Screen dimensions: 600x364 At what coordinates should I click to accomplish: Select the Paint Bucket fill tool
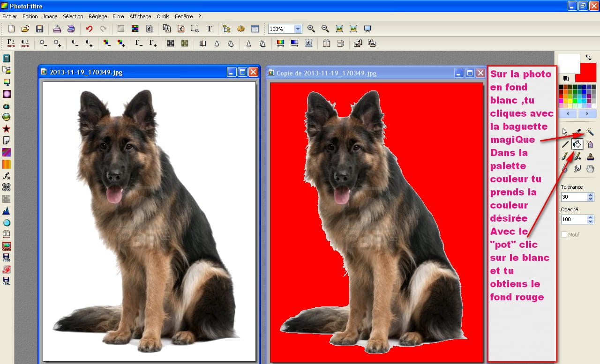[x=577, y=144]
